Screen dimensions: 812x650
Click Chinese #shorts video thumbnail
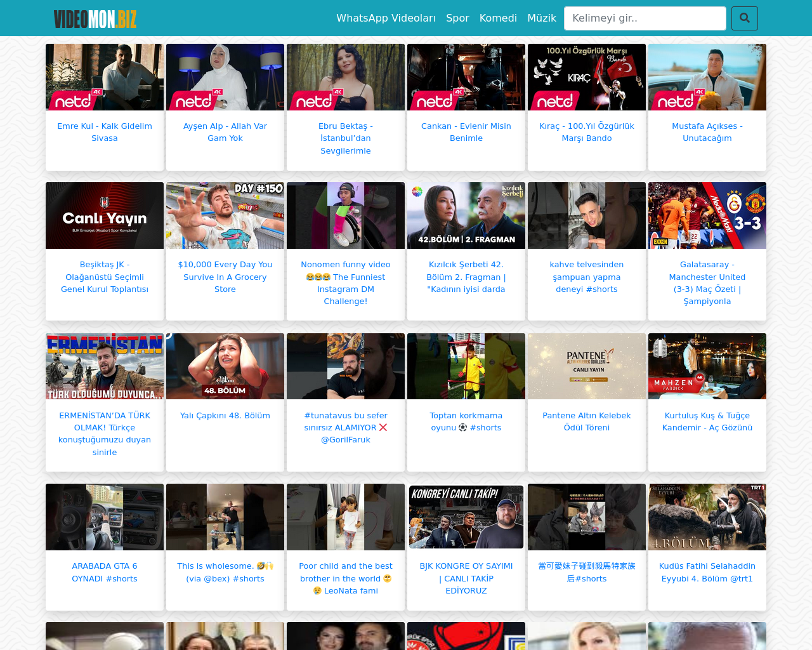(587, 517)
